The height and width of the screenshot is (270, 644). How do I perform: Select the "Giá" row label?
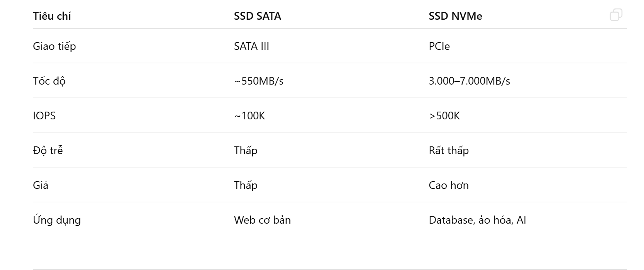tap(41, 185)
